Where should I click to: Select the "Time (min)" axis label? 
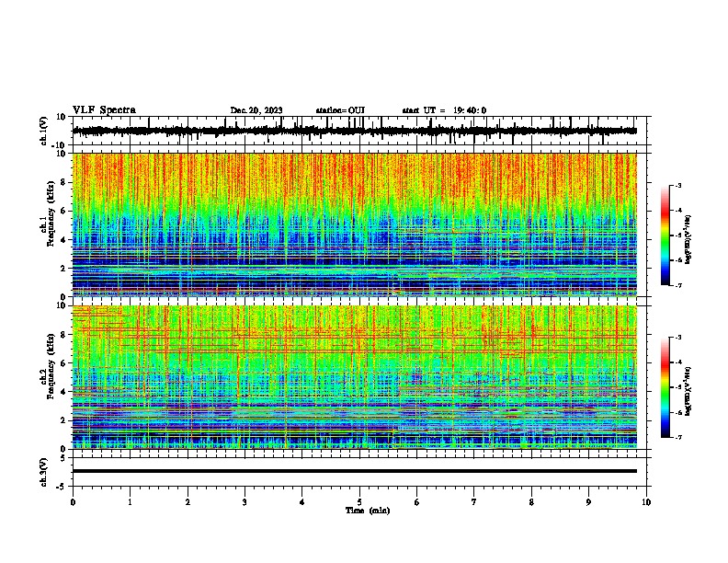coord(368,511)
